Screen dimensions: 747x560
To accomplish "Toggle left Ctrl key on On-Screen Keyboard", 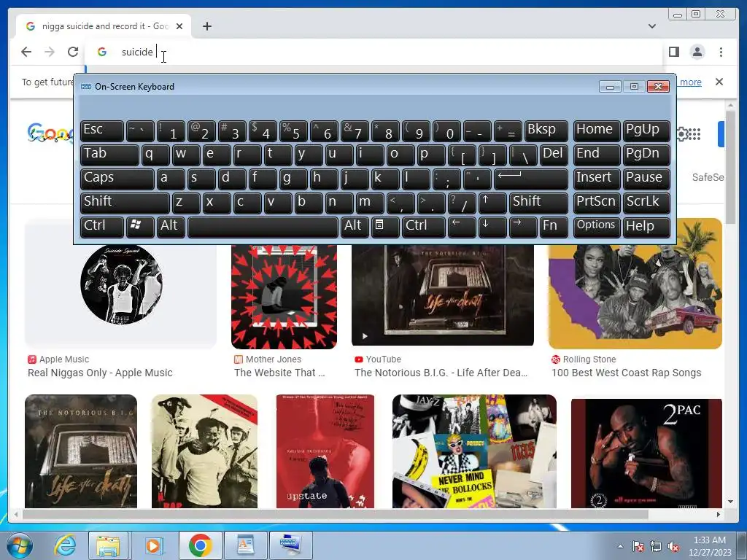I will [102, 227].
